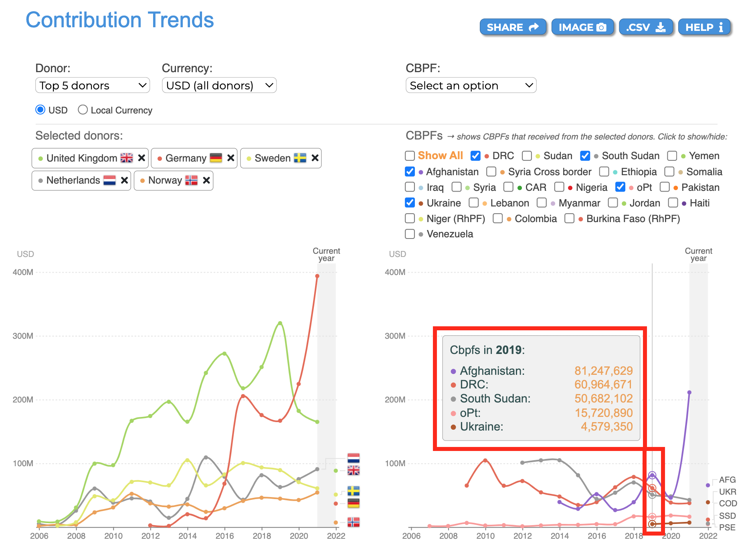Click the Netherlands flag icon in donor tag
The width and height of the screenshot is (756, 558).
pyautogui.click(x=109, y=180)
